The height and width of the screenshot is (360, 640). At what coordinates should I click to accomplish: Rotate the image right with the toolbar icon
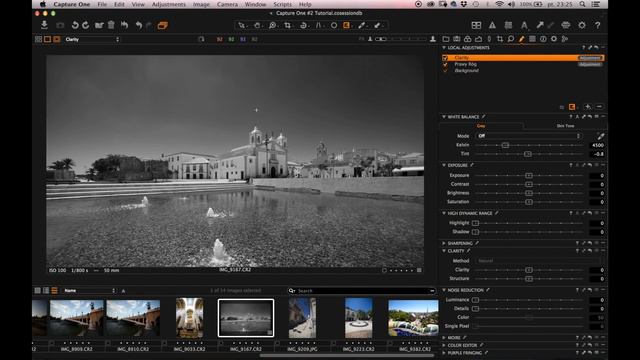[x=86, y=25]
